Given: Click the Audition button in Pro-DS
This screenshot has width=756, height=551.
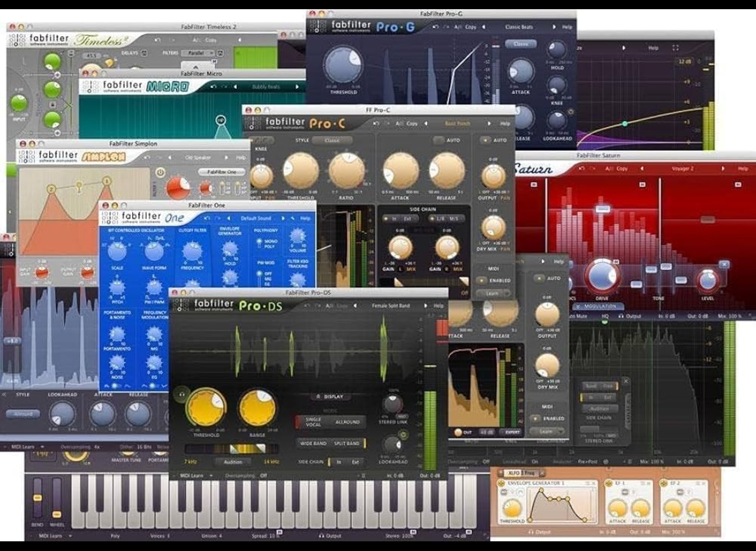Looking at the screenshot, I should tap(233, 462).
